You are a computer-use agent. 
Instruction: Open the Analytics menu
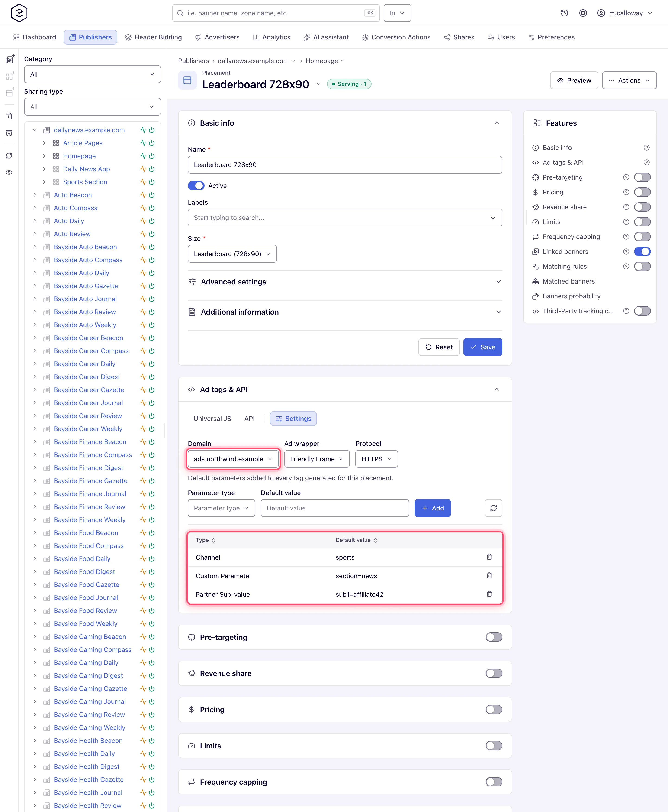tap(272, 37)
